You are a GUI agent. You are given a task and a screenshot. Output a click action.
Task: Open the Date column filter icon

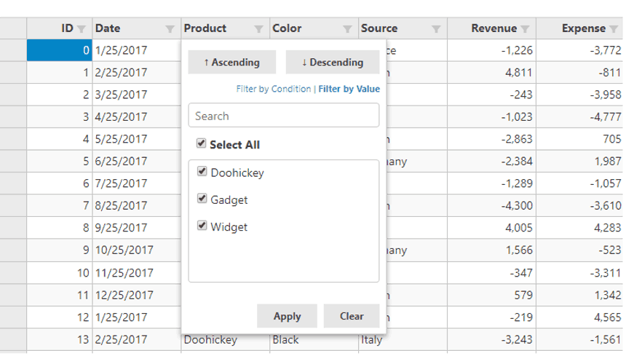170,28
